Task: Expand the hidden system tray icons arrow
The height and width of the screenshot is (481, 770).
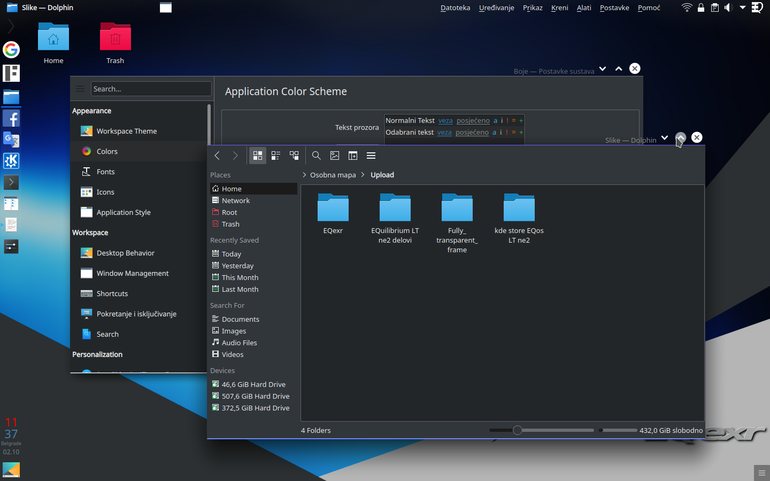Action: 742,7
